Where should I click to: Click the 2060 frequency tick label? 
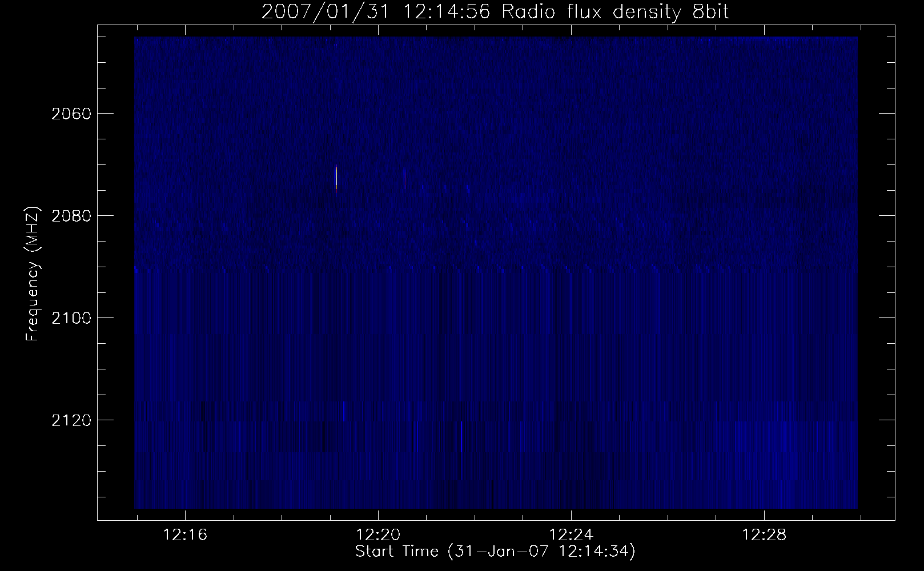71,114
